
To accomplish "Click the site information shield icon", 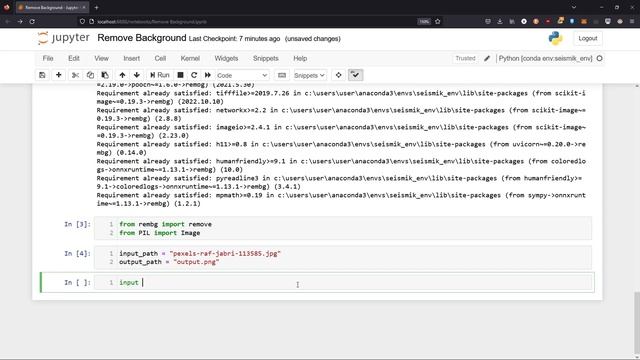I will tap(82, 21).
